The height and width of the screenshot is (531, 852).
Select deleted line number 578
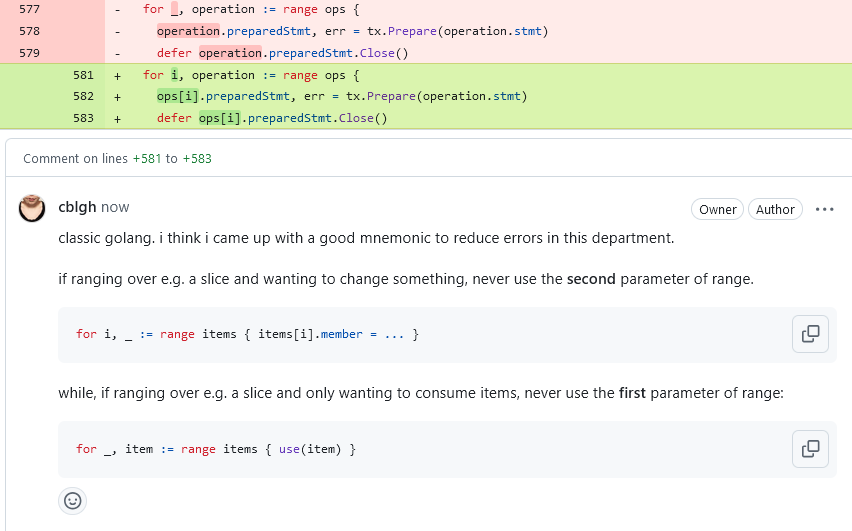tap(29, 31)
